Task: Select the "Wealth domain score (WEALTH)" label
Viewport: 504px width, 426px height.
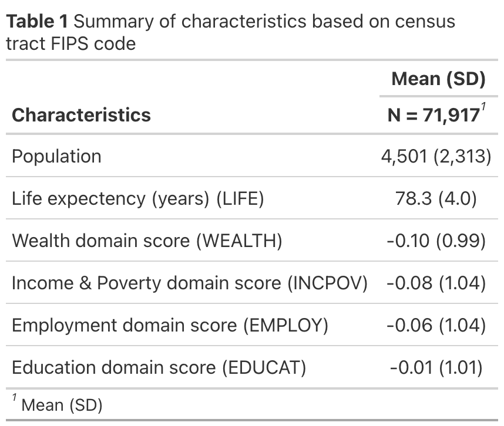Action: pos(147,241)
